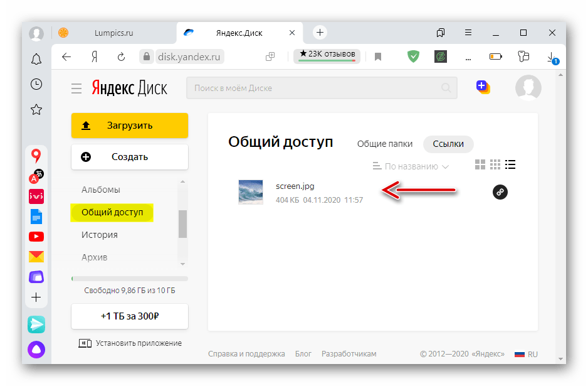
Task: Click the 'Создать' button
Action: tap(130, 157)
